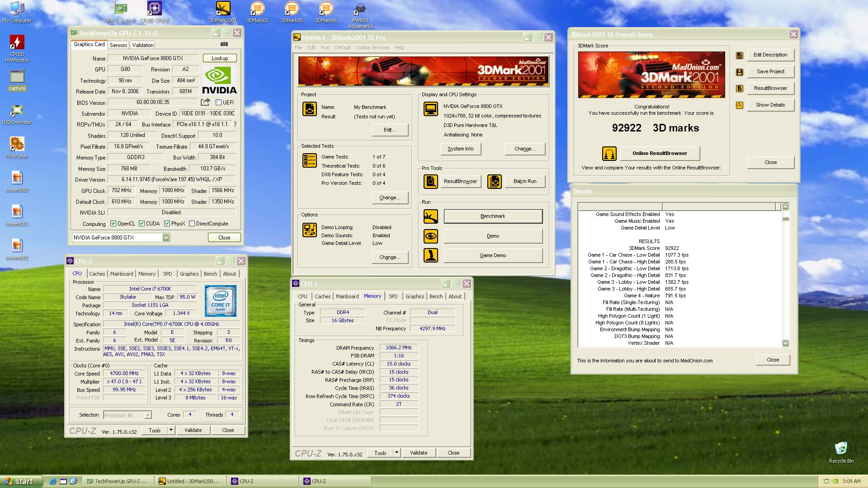Click the ResultBrowser magnifier icon in Pro Tools
The height and width of the screenshot is (488, 868).
pyautogui.click(x=430, y=182)
